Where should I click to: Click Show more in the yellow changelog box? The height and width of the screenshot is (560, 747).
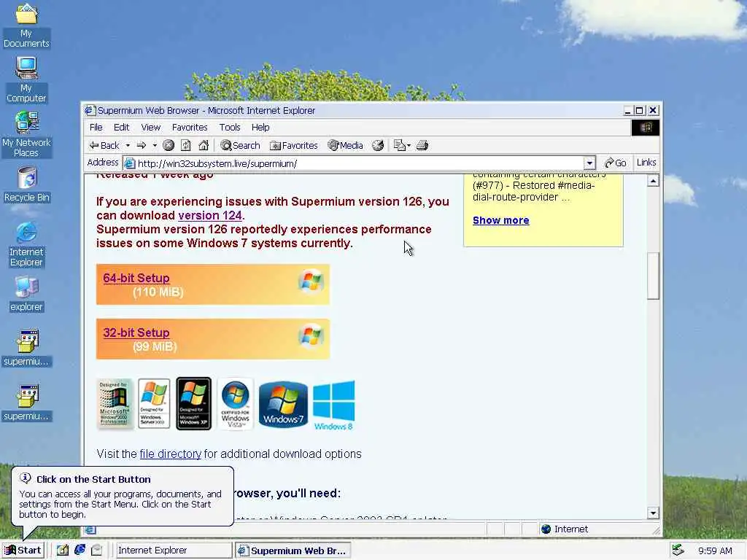tap(500, 220)
